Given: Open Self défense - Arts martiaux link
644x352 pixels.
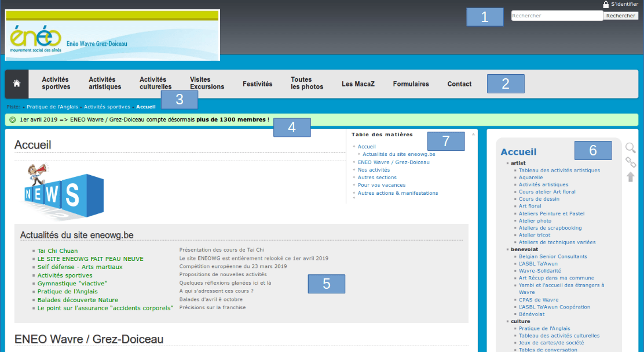Looking at the screenshot, I should [x=80, y=267].
